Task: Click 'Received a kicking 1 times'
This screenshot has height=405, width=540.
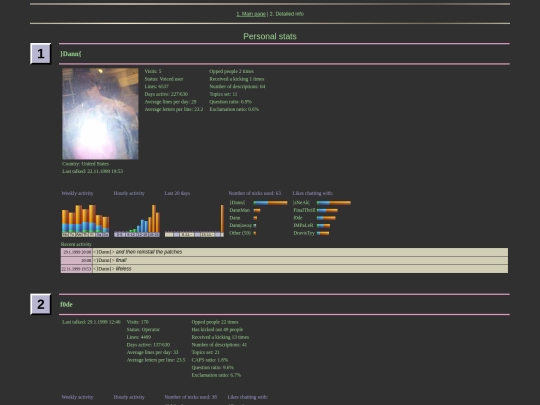Action: pyautogui.click(x=237, y=79)
